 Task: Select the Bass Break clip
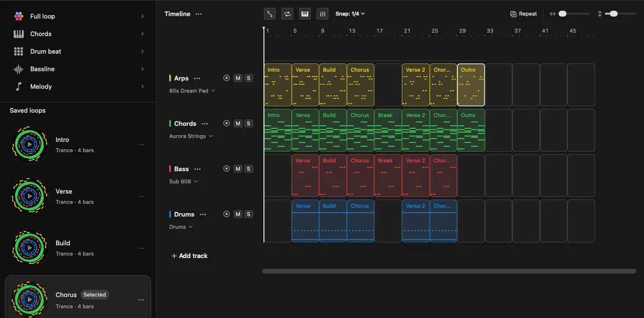click(x=388, y=176)
